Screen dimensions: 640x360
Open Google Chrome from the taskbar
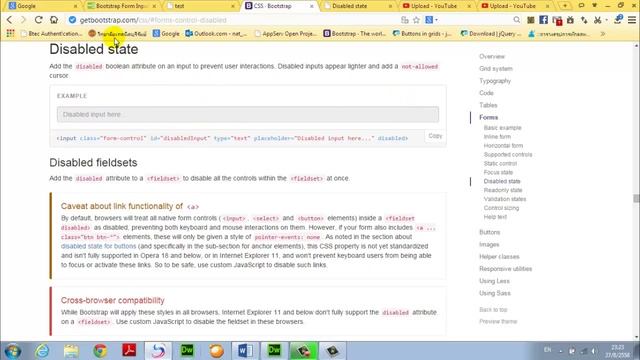(x=100, y=351)
